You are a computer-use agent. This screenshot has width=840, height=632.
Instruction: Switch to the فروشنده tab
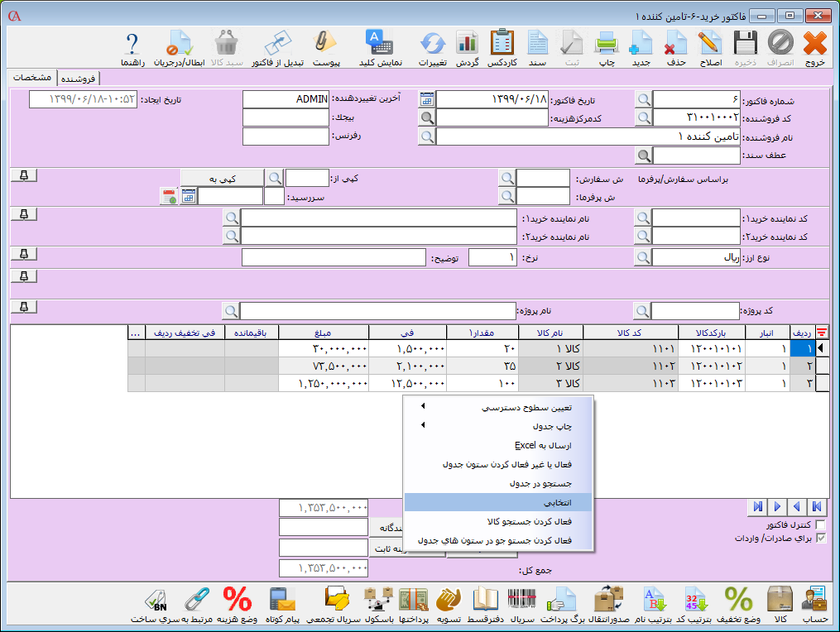coord(77,79)
